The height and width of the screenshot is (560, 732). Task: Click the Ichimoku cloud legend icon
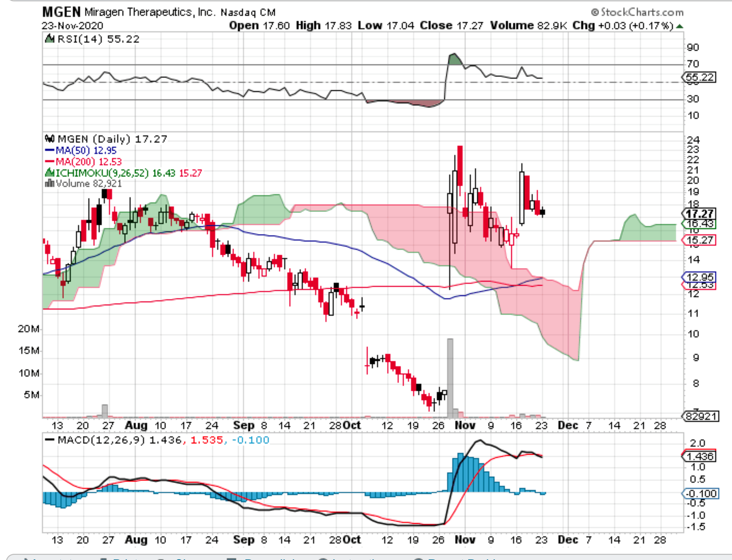click(x=50, y=172)
